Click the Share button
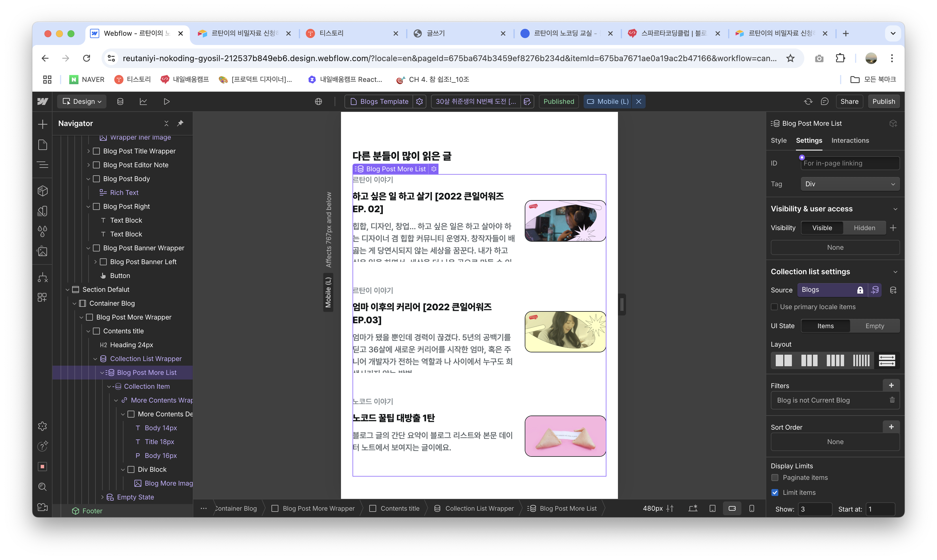Image resolution: width=937 pixels, height=560 pixels. [849, 102]
